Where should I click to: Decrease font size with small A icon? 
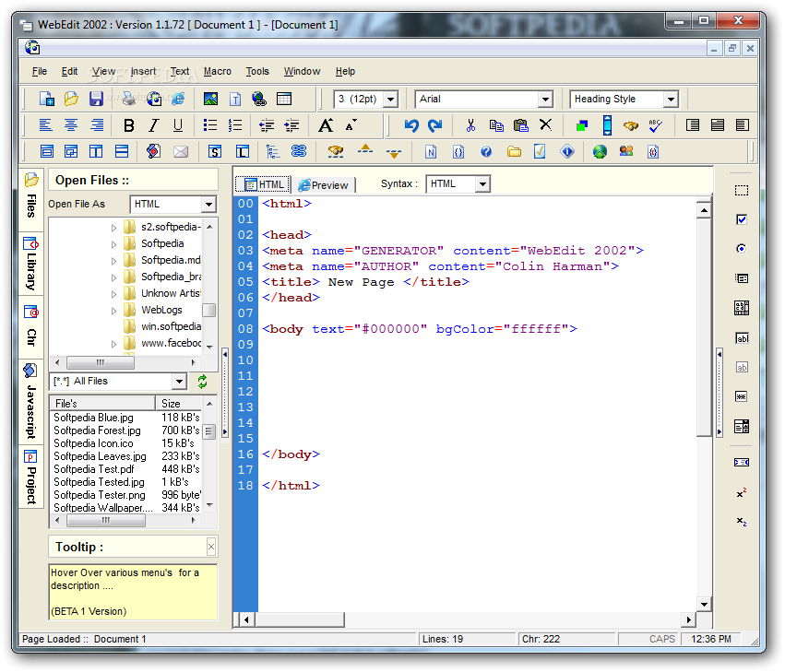tap(351, 125)
